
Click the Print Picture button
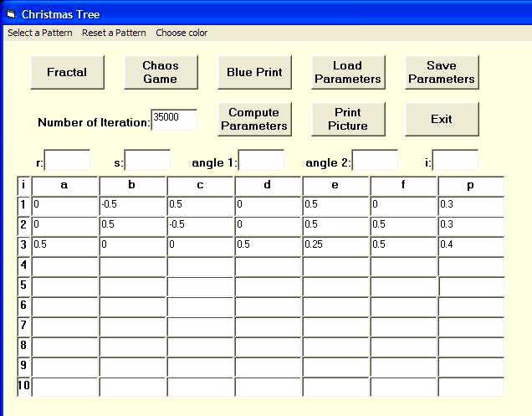pyautogui.click(x=348, y=119)
